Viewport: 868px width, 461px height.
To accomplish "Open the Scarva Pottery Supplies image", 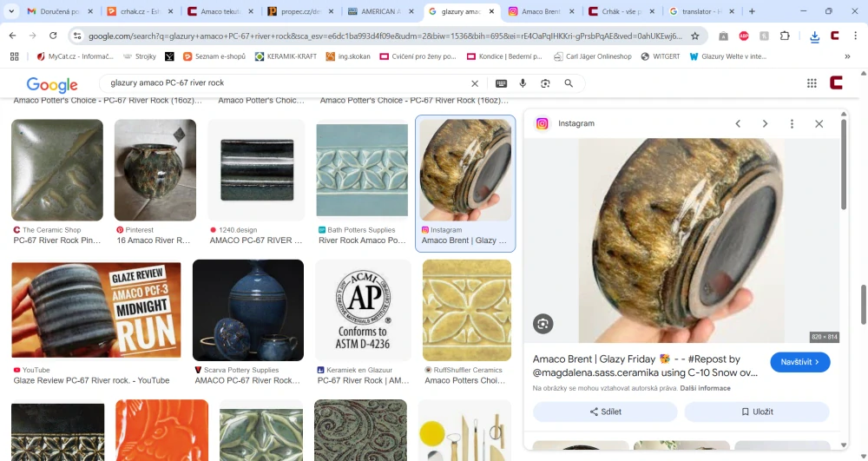I will pos(248,310).
